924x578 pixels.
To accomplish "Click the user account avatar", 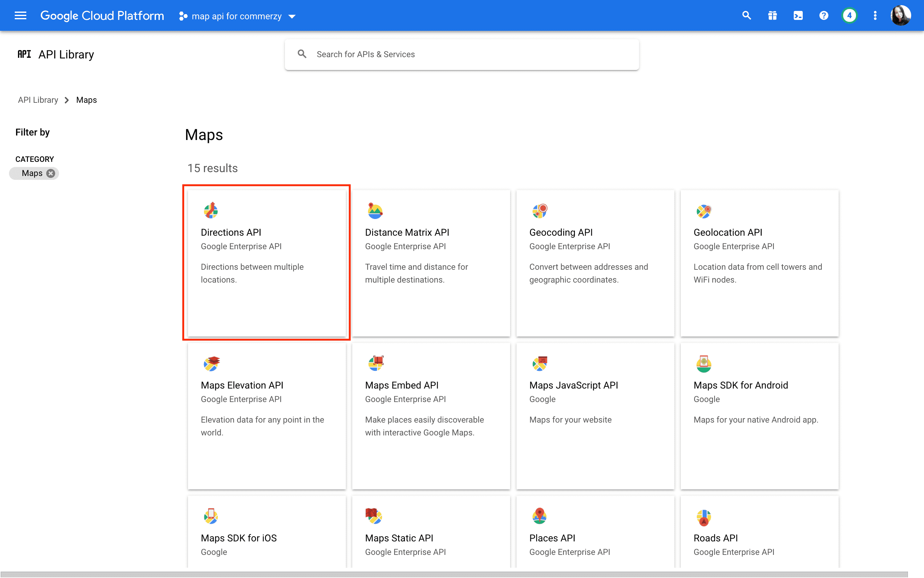I will click(901, 16).
